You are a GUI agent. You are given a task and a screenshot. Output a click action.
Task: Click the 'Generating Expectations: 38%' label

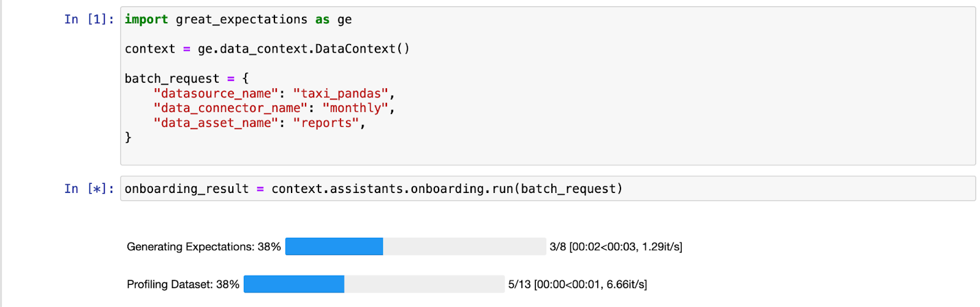point(204,247)
